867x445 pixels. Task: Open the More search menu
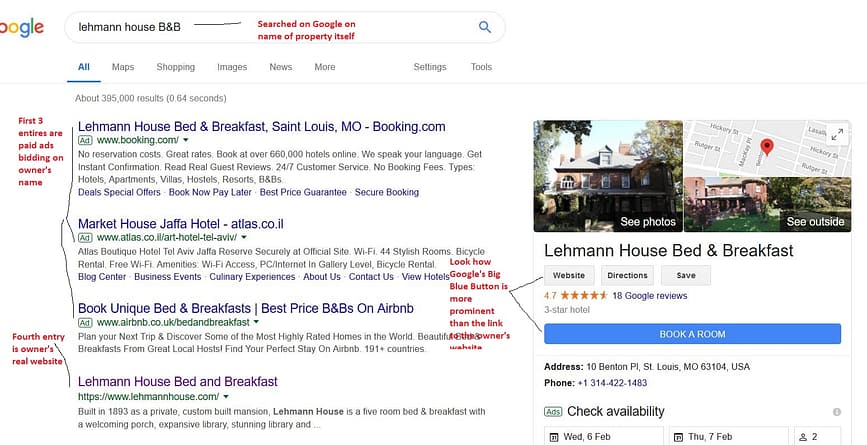tap(325, 67)
